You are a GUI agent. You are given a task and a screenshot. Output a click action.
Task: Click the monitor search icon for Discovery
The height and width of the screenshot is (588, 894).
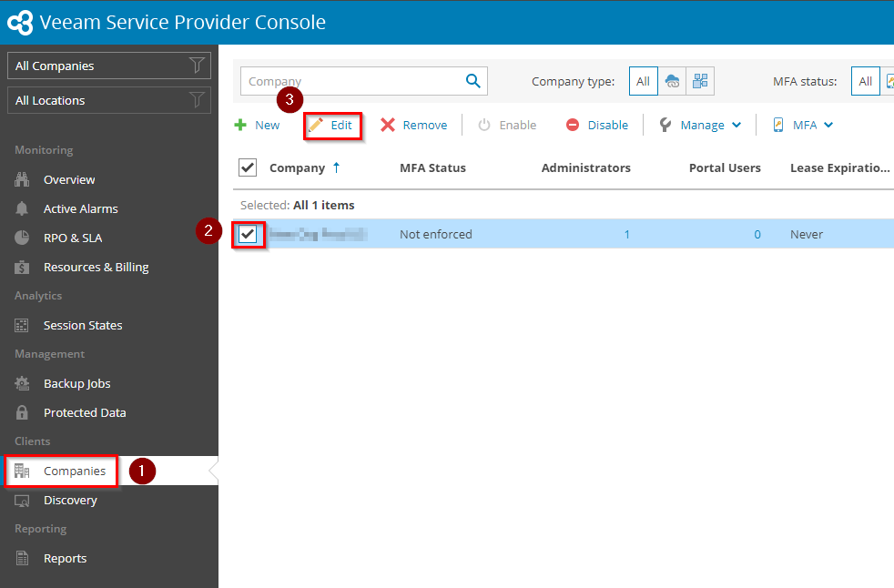(22, 501)
